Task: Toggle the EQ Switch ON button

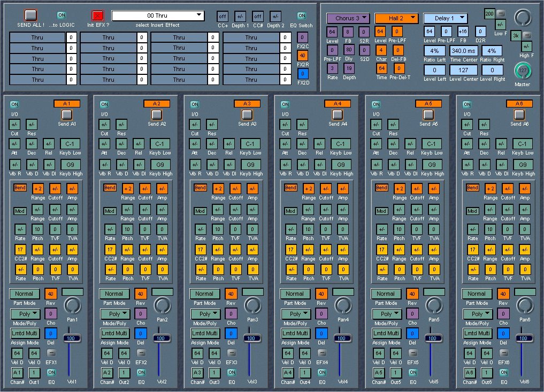Action: pyautogui.click(x=302, y=16)
